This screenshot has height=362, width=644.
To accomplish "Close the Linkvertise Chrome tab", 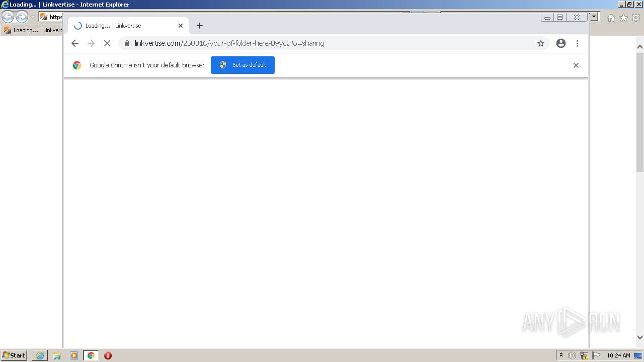I will (x=181, y=26).
